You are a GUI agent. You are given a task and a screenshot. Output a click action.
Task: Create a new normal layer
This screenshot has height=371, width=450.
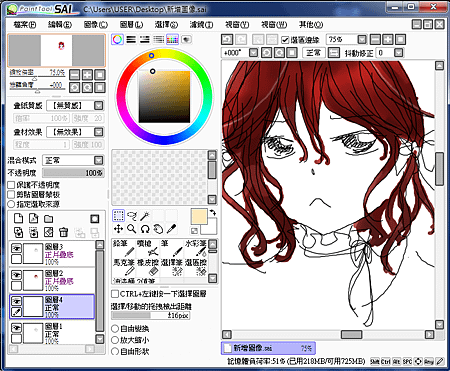(x=19, y=218)
